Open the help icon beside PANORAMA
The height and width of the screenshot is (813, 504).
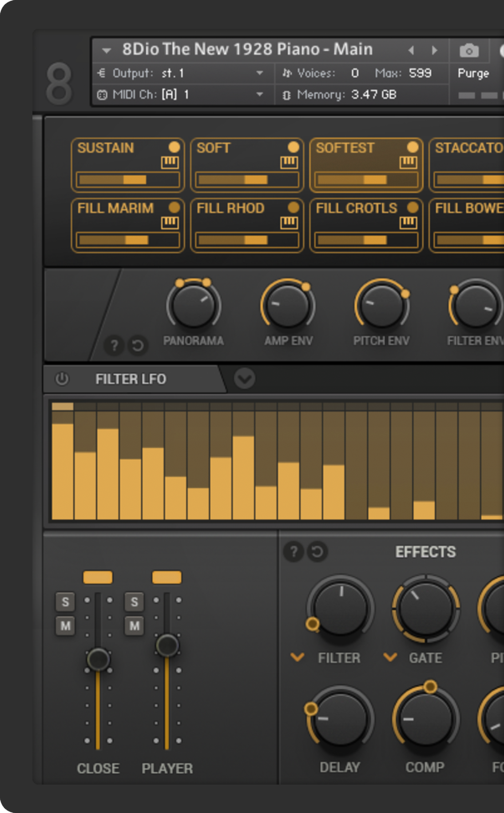114,345
